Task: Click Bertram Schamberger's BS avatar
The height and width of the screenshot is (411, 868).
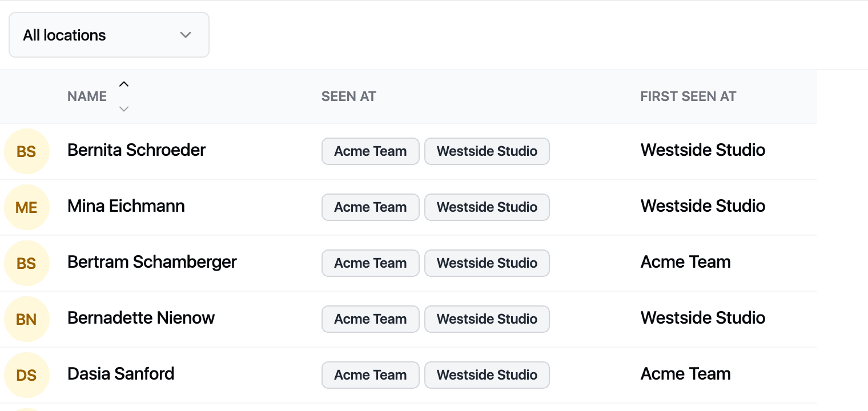Action: [x=27, y=263]
